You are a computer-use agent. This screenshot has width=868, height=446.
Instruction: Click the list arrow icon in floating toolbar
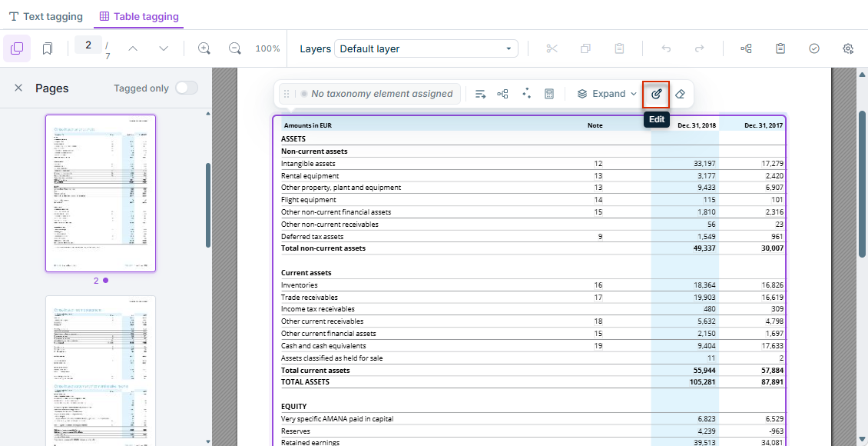pyautogui.click(x=481, y=94)
